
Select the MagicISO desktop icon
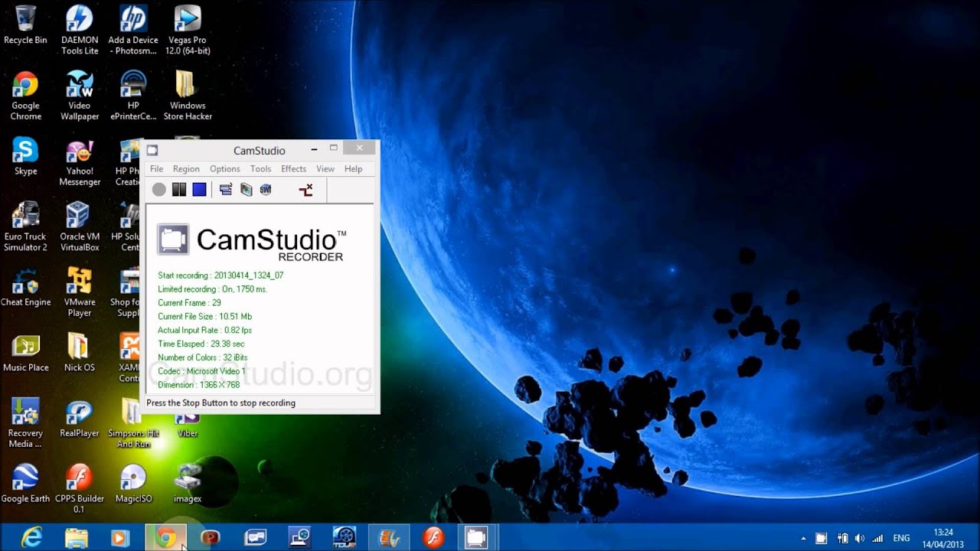click(x=133, y=484)
